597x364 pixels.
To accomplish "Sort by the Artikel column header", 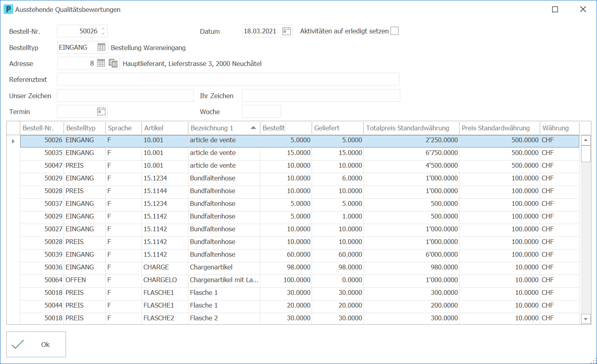I will click(165, 128).
